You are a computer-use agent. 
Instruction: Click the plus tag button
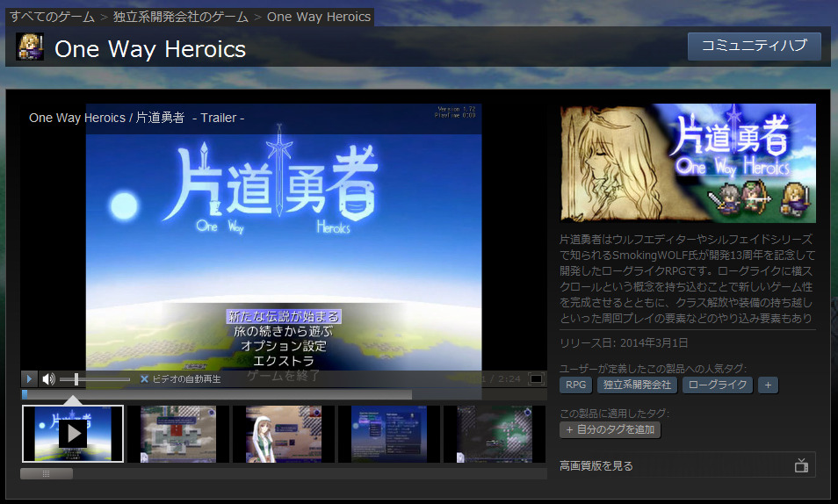tap(768, 385)
